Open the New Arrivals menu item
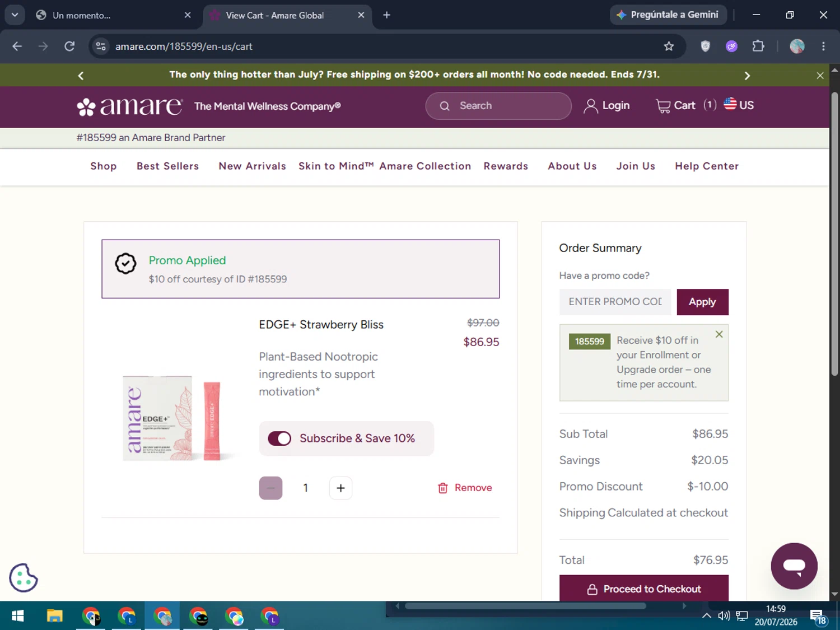 [x=253, y=166]
